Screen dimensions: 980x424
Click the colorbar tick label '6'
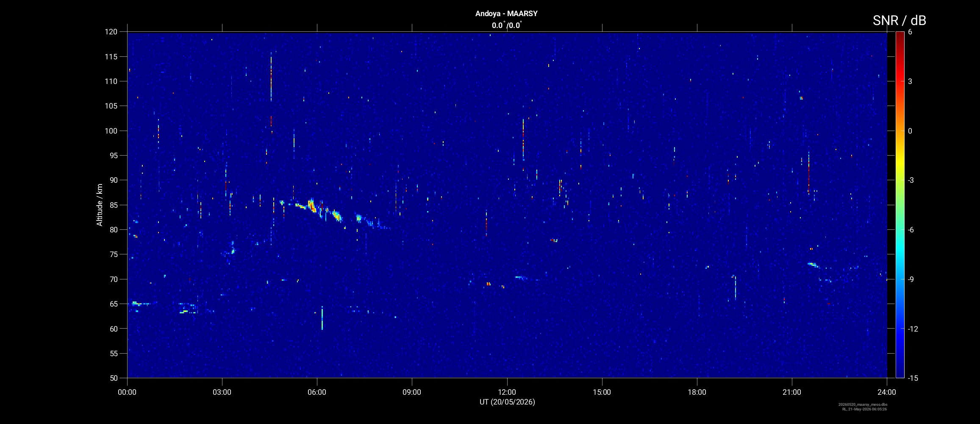pyautogui.click(x=910, y=32)
